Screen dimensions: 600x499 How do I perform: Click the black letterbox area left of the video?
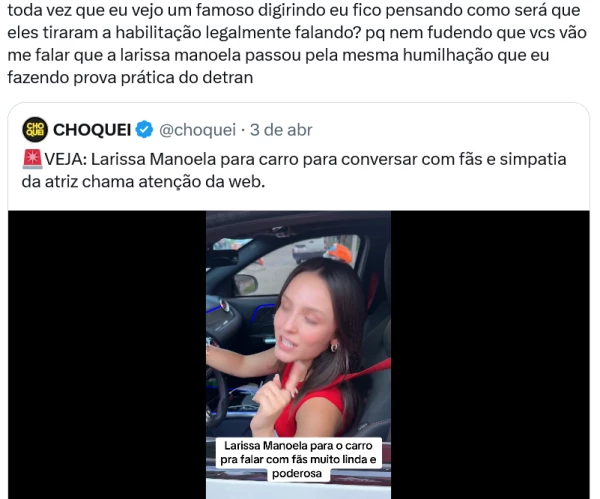[107, 355]
